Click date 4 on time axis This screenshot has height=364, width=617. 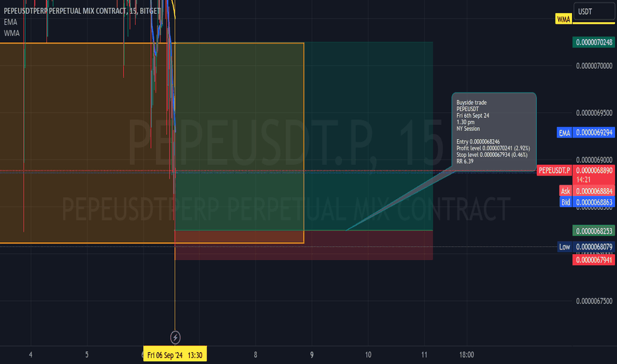tap(30, 355)
